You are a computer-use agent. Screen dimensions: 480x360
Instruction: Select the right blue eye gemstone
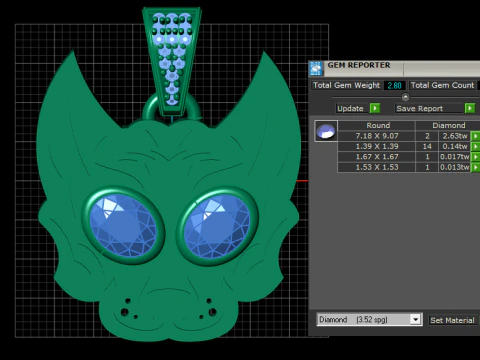[217, 227]
